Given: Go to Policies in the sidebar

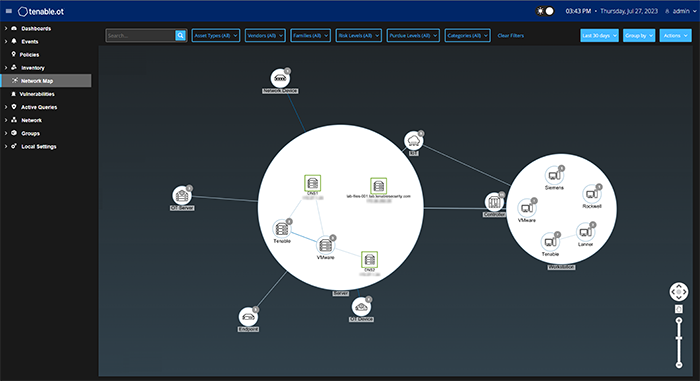Looking at the screenshot, I should point(29,54).
